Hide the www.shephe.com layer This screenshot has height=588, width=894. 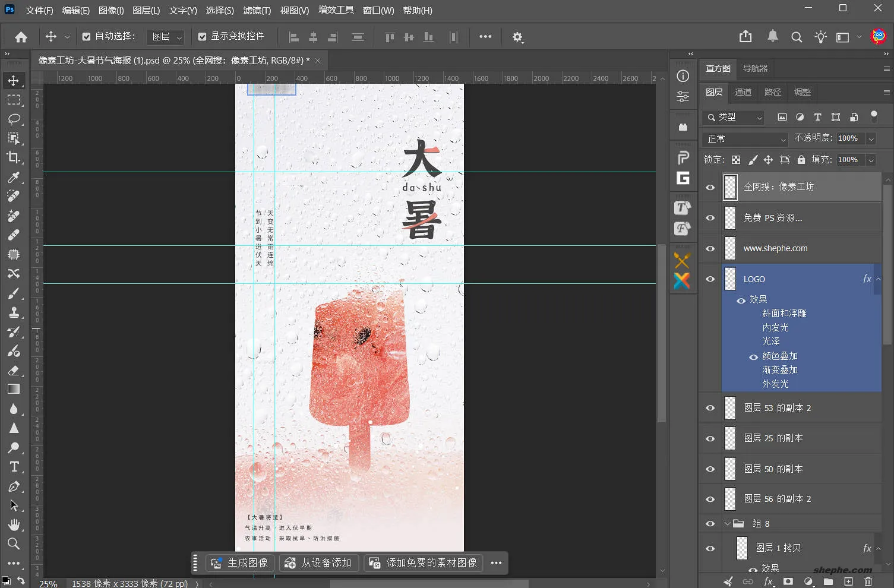[710, 249]
